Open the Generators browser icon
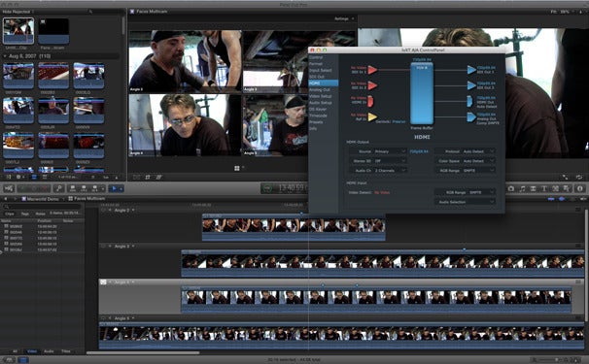The width and height of the screenshot is (589, 364). click(x=555, y=188)
